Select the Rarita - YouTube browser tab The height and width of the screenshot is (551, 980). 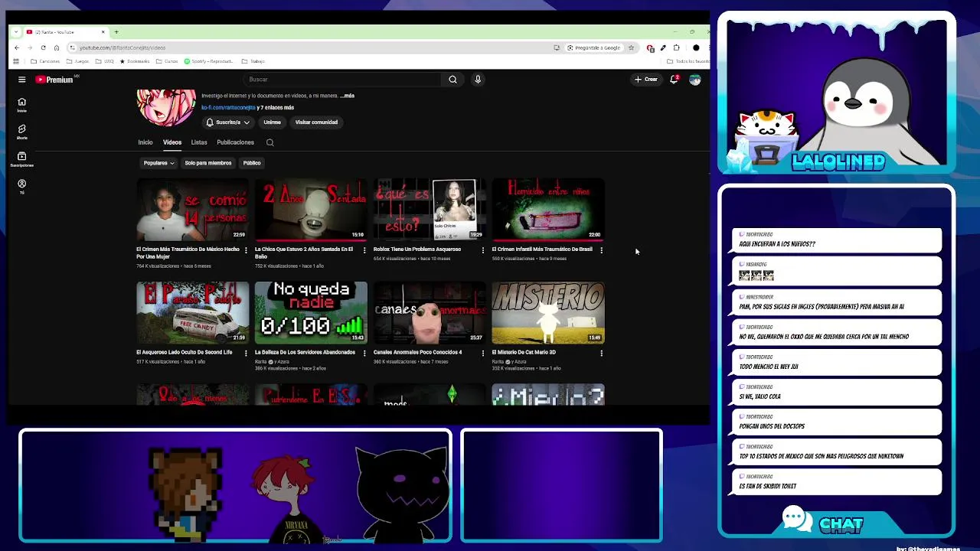click(65, 32)
